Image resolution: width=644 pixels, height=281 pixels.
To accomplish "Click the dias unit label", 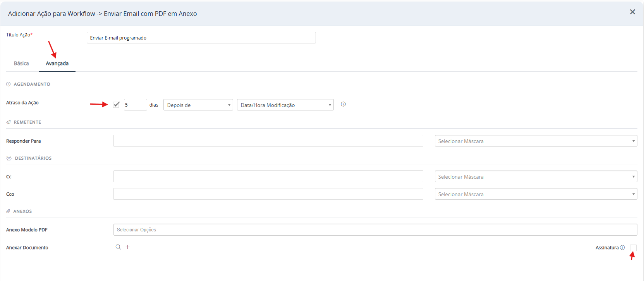I will click(154, 105).
